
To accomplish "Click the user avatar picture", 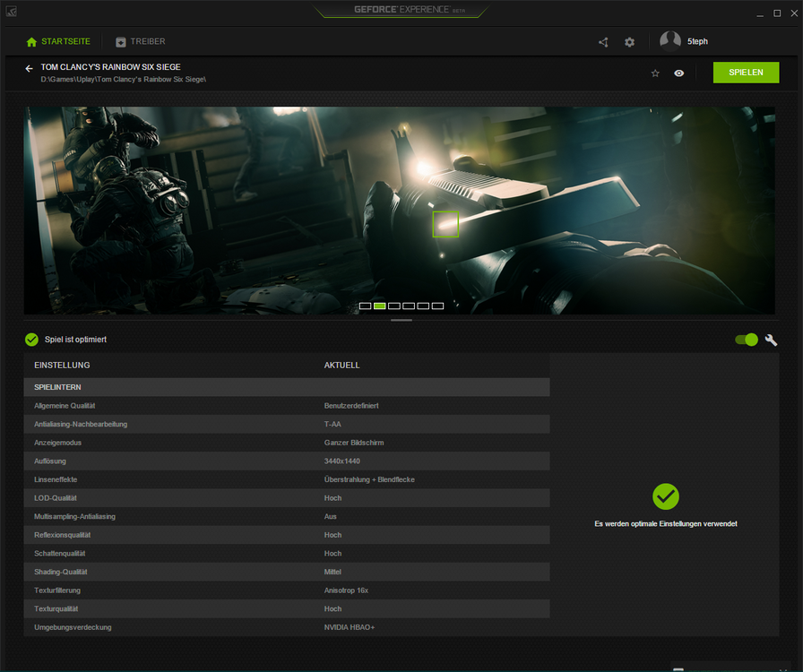I will pos(670,41).
